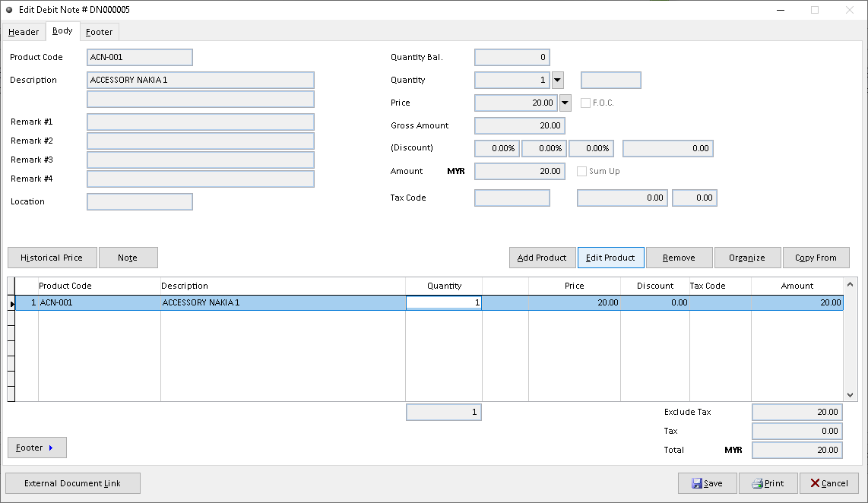868x503 pixels.
Task: Click Edit Product button
Action: pyautogui.click(x=610, y=258)
